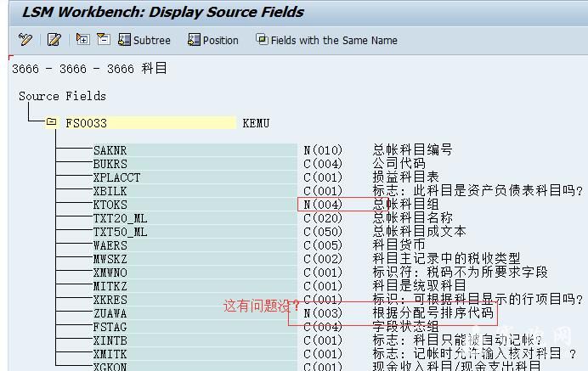The height and width of the screenshot is (371, 588).
Task: Select the SAKNR field row
Action: pyautogui.click(x=195, y=150)
